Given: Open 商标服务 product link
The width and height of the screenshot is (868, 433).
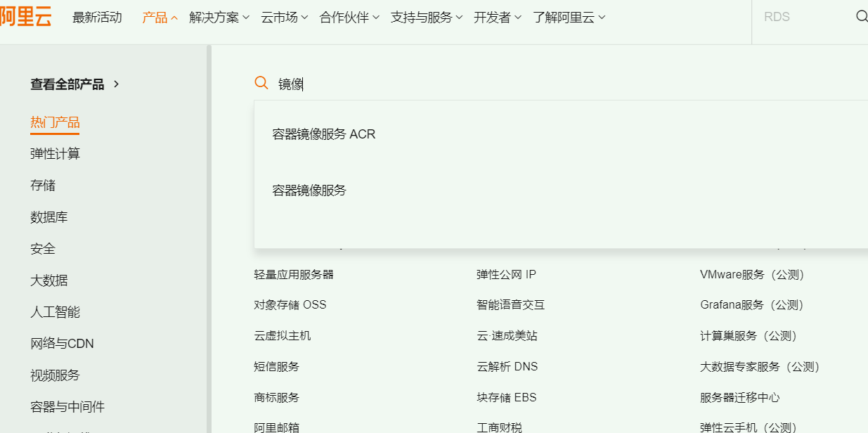Looking at the screenshot, I should click(276, 398).
